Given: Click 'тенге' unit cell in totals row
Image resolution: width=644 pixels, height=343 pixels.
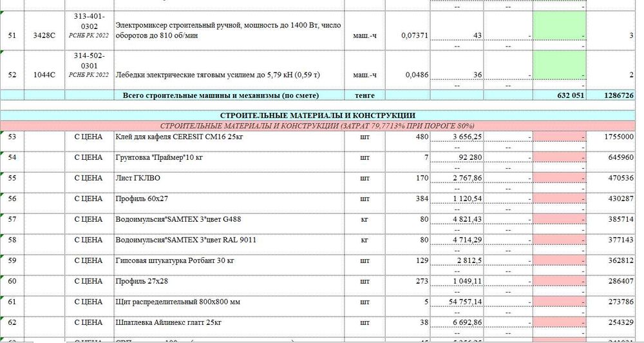Looking at the screenshot, I should click(x=365, y=95).
